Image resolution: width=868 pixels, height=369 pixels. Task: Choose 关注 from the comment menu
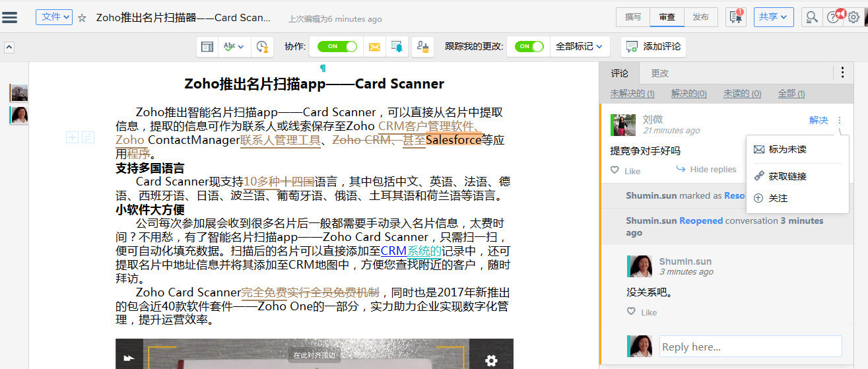[797, 198]
